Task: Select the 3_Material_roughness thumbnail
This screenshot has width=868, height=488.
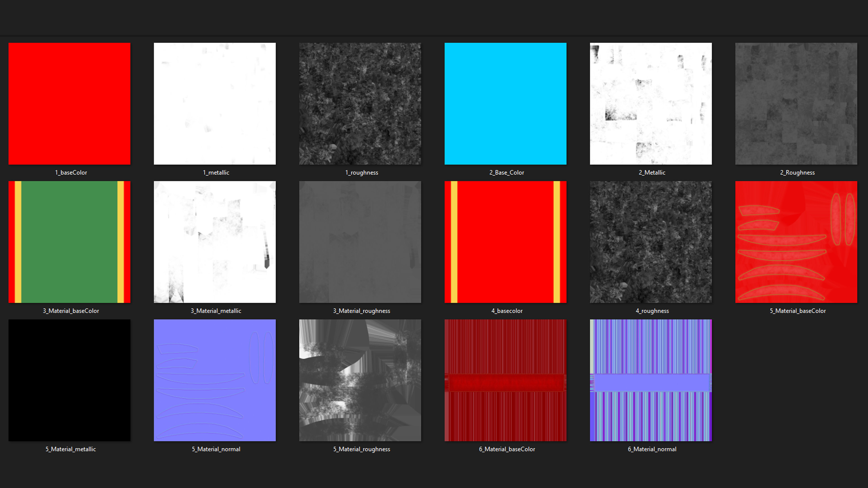Action: [360, 242]
